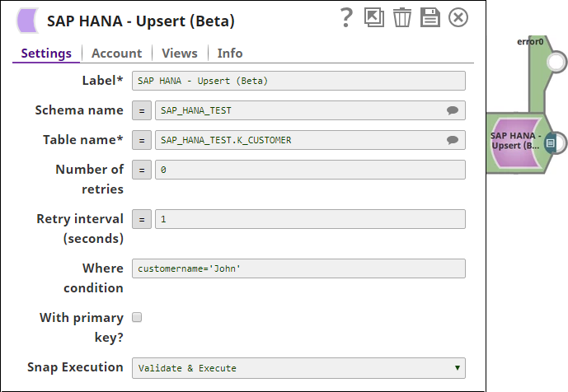Delete the snap with trash icon
This screenshot has width=568, height=392.
pos(402,17)
